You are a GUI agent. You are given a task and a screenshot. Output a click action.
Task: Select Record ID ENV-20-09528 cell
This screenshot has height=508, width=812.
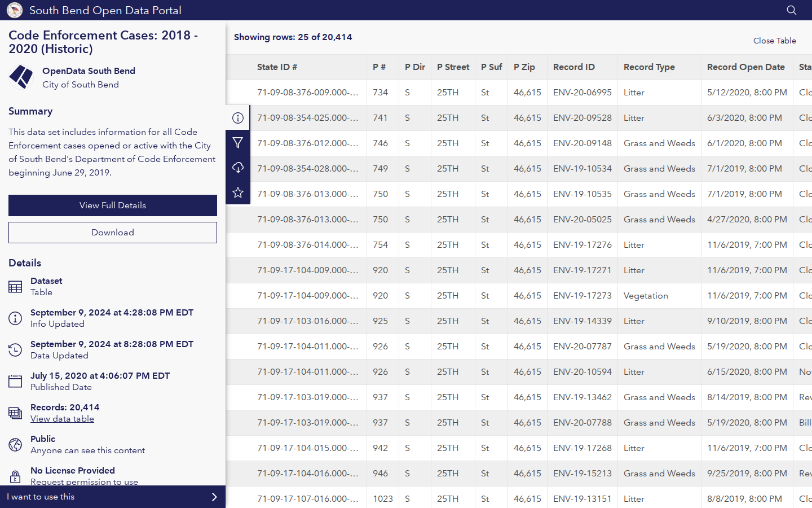(x=582, y=118)
